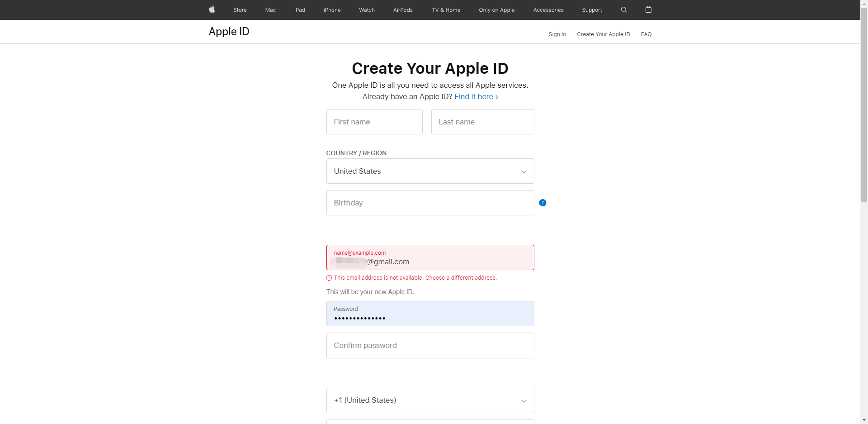Viewport: 868px width, 424px height.
Task: Open the FAQ link
Action: [x=646, y=34]
